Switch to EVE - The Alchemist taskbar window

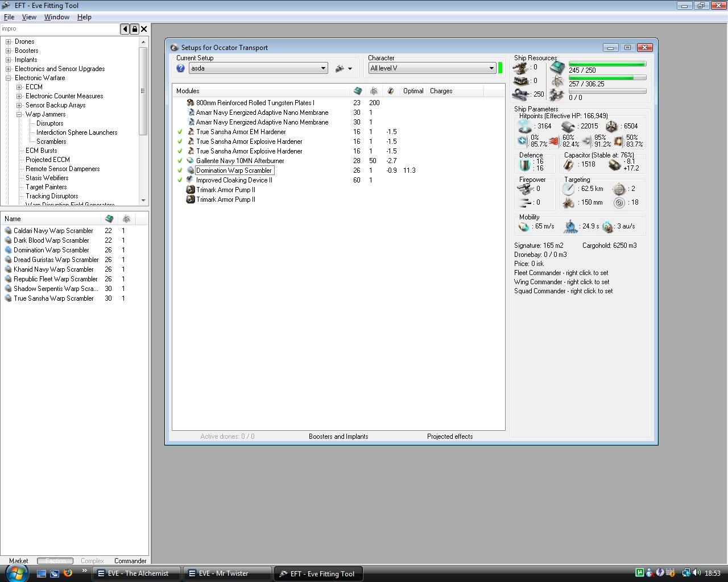pos(136,573)
